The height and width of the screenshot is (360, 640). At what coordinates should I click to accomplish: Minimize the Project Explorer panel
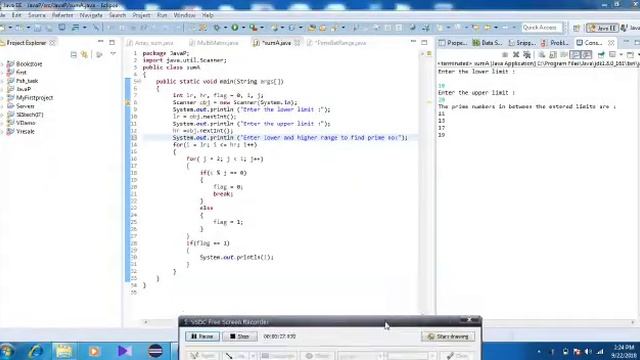[x=100, y=42]
